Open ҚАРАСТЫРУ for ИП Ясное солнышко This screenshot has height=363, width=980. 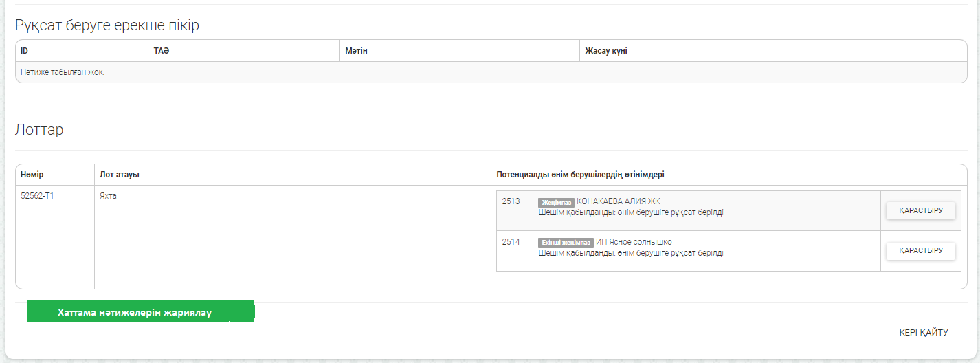point(920,251)
